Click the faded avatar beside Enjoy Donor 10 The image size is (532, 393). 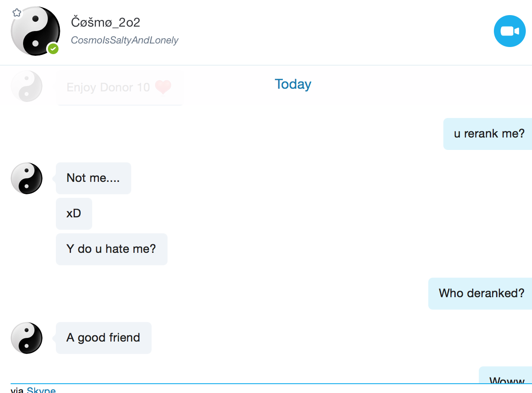coord(27,86)
